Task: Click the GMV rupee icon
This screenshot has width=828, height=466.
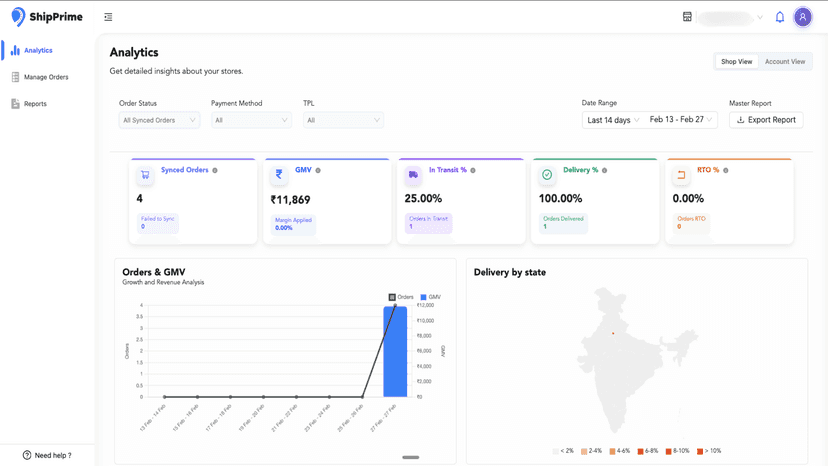Action: coord(279,175)
